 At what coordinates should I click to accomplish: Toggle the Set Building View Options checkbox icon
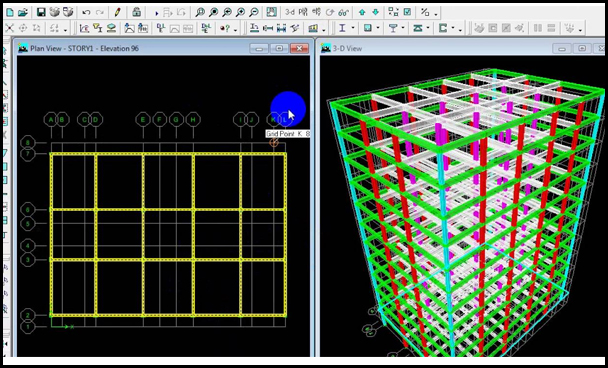tap(407, 12)
